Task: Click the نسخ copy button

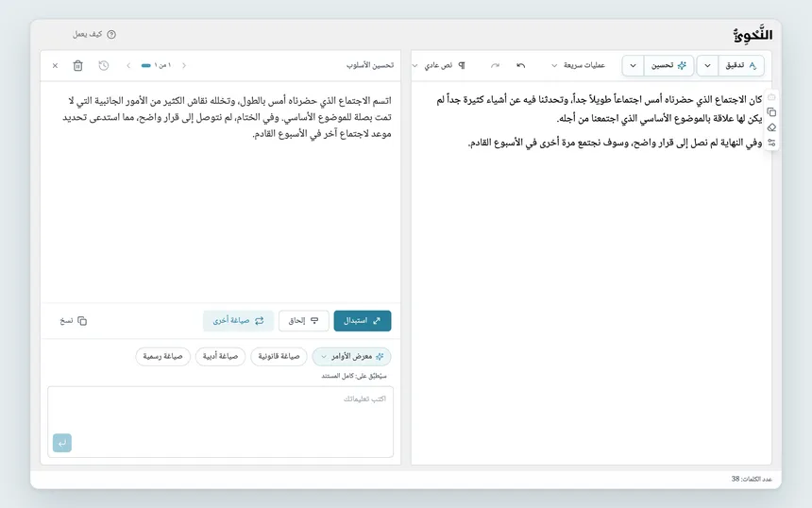Action: (73, 321)
